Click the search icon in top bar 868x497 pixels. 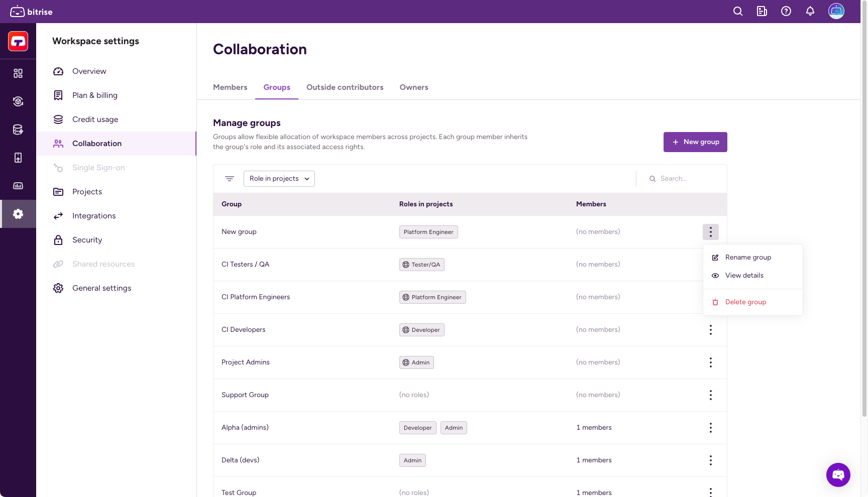737,12
